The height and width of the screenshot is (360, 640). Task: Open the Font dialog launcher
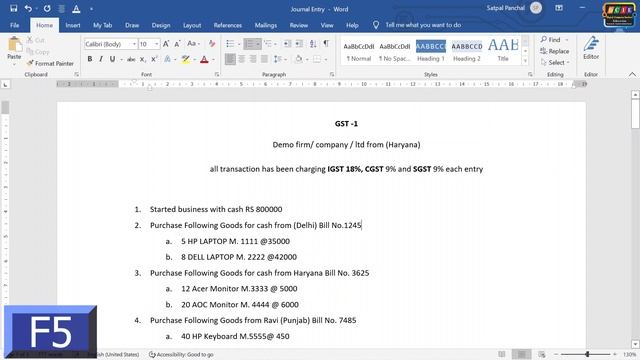[x=217, y=75]
